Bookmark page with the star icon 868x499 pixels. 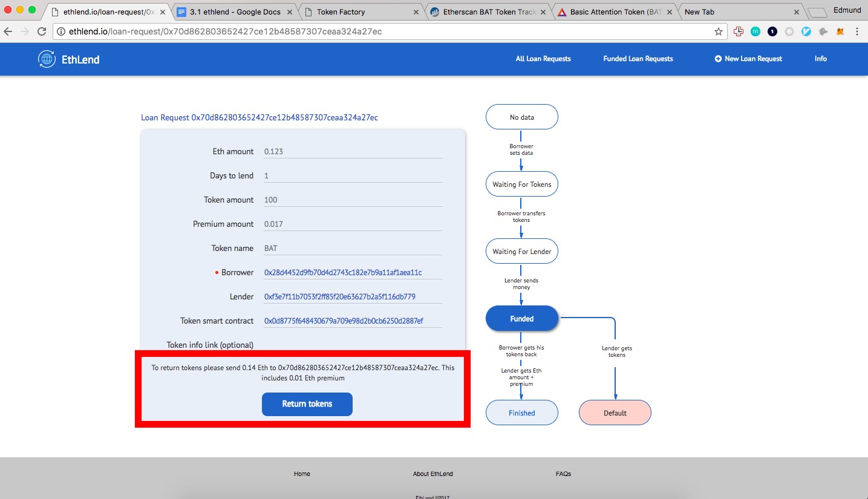[719, 31]
